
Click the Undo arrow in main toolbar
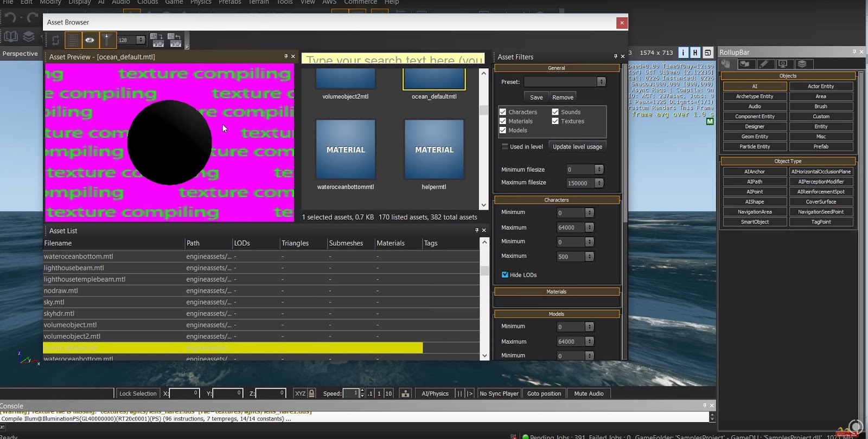coord(10,17)
